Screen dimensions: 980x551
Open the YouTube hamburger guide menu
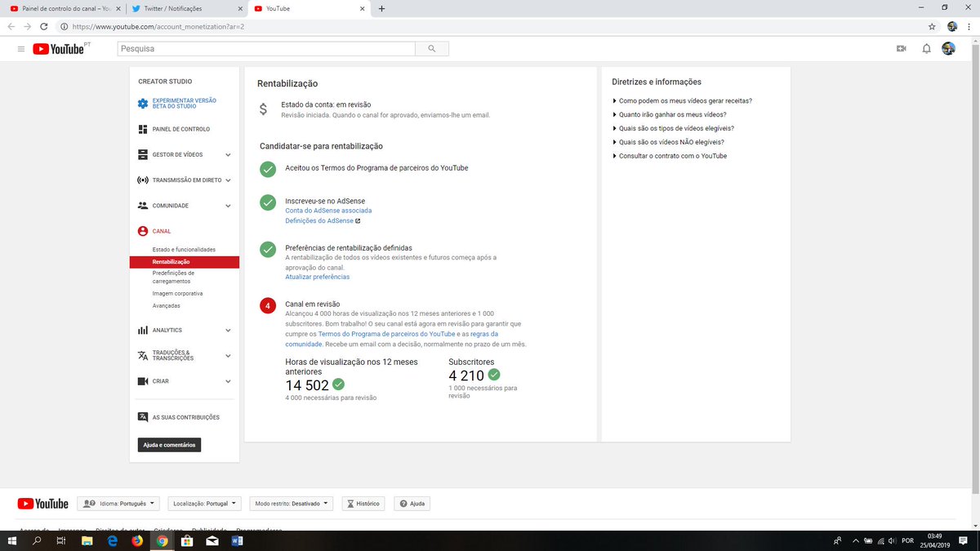point(20,49)
